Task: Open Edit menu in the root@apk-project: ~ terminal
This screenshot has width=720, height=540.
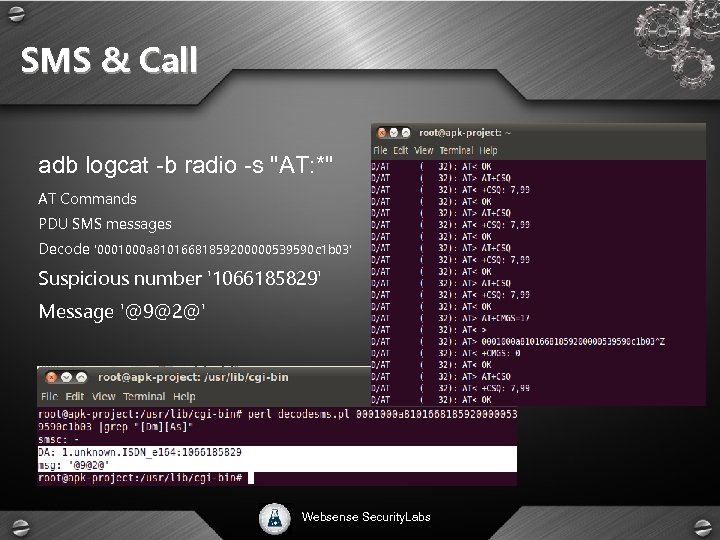Action: point(400,150)
